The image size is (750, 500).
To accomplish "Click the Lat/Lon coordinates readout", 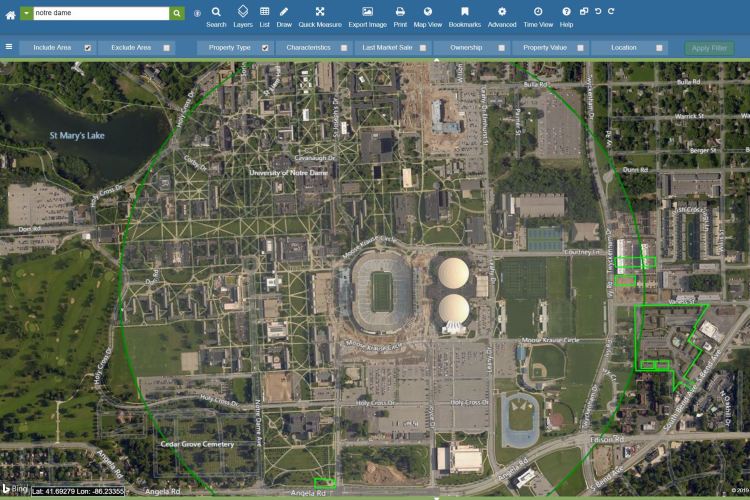I will click(78, 491).
